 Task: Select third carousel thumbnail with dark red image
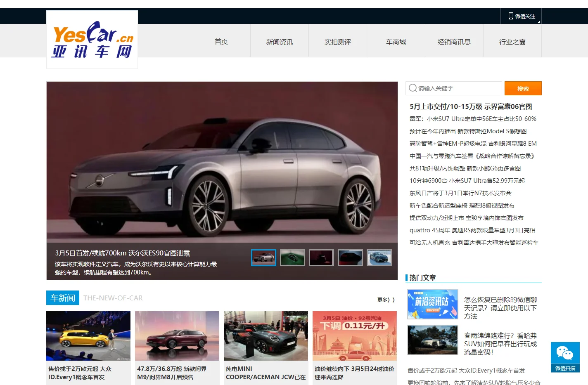[x=321, y=258]
